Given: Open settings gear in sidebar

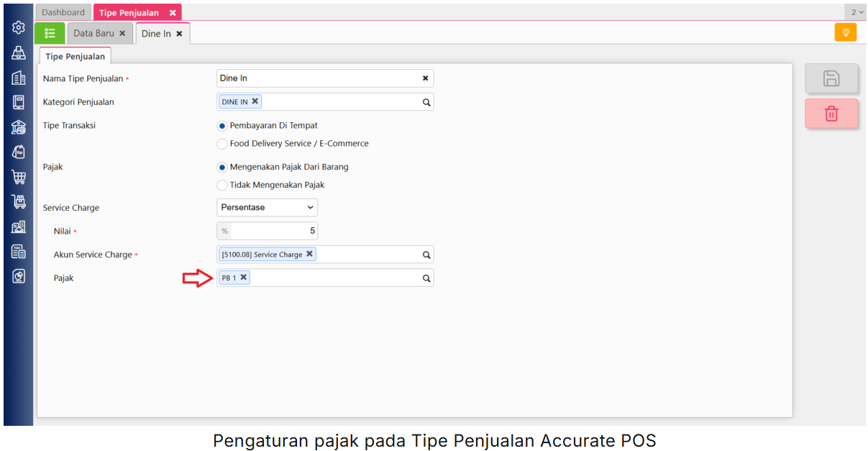Looking at the screenshot, I should [19, 27].
